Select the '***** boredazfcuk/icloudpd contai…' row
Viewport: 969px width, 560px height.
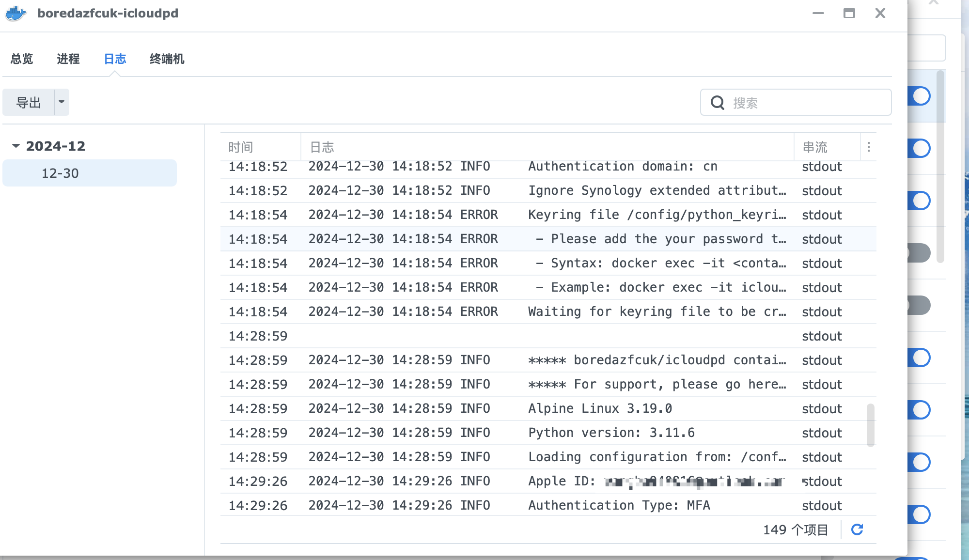[x=548, y=360]
